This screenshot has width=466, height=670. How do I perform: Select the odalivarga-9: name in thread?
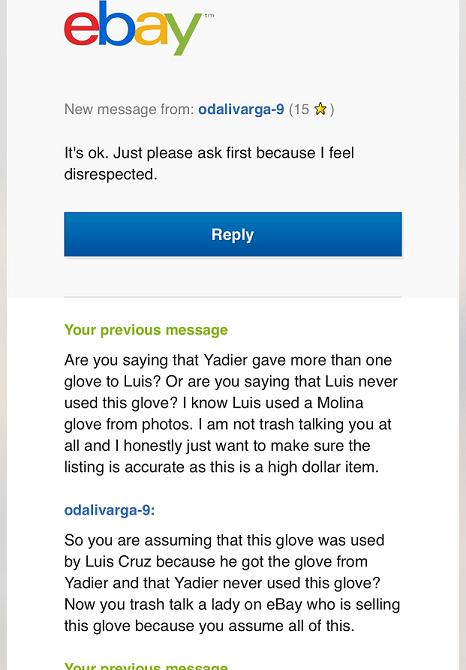(x=109, y=510)
